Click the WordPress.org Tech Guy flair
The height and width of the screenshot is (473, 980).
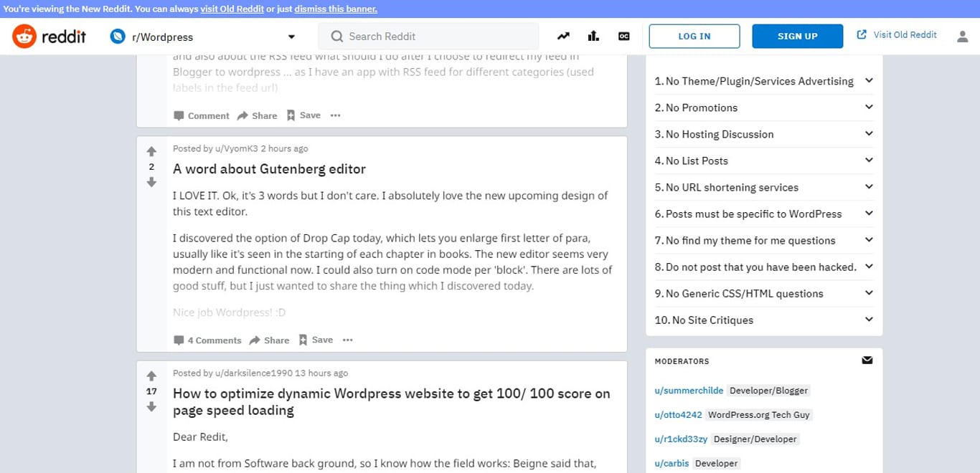759,414
